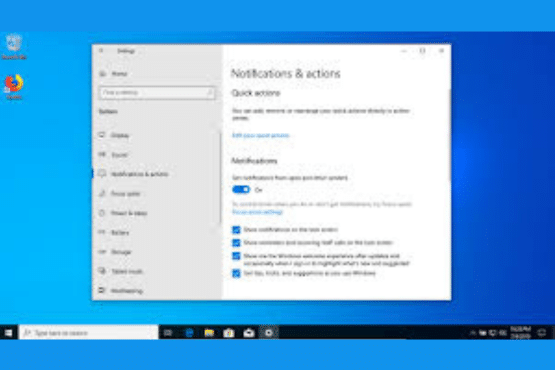Open Focus assist settings page
Screen dimensions: 555x370
[126, 194]
